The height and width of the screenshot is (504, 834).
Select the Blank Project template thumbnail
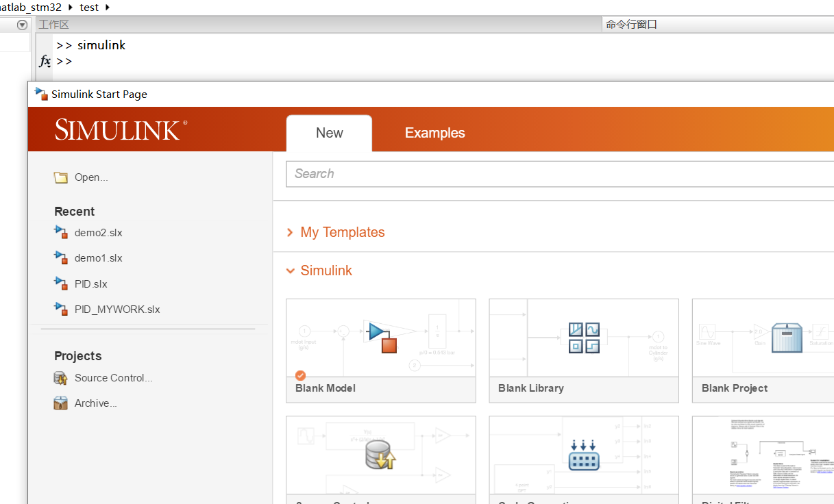click(763, 338)
